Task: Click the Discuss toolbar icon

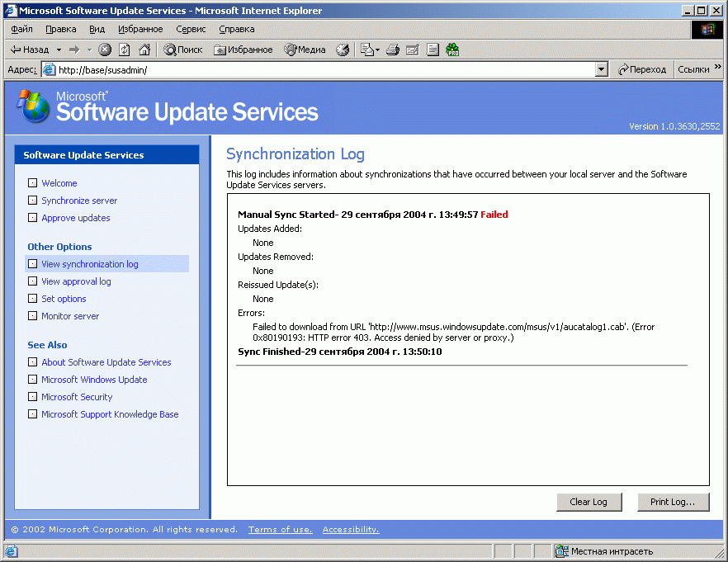Action: [433, 50]
